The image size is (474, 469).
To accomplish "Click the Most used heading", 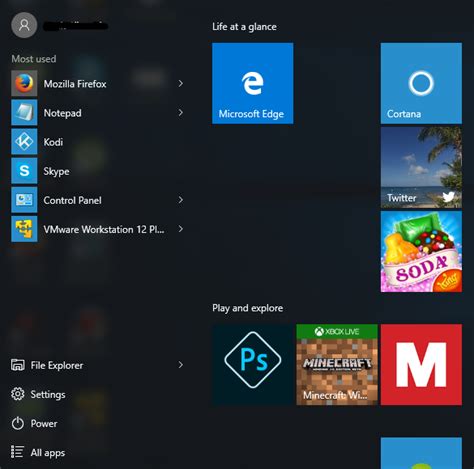I will [34, 59].
